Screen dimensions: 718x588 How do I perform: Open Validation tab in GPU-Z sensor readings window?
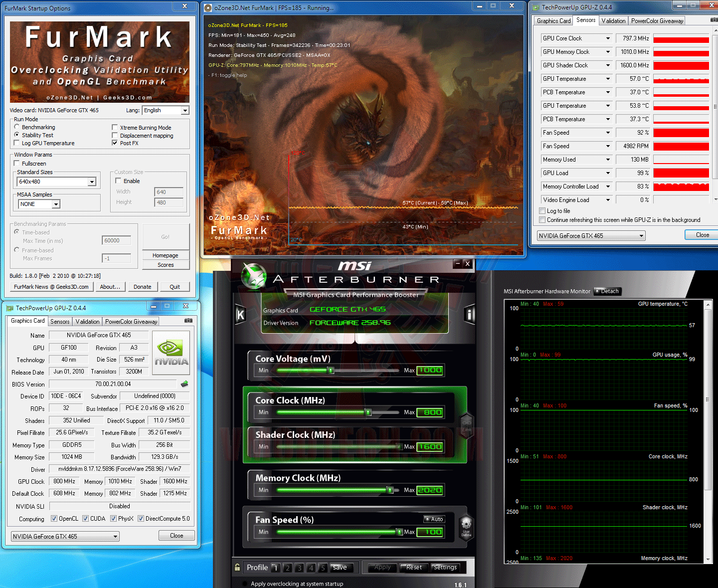613,21
